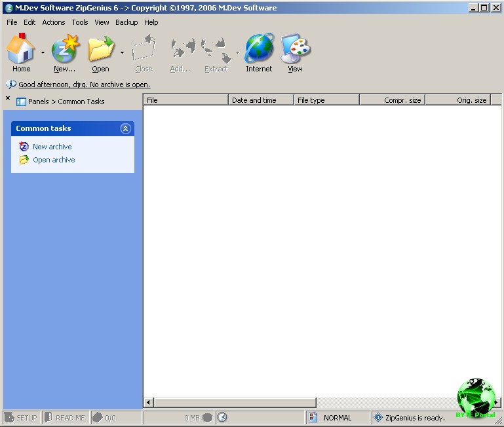
Task: Collapse the Common tasks section chevron
Action: [125, 128]
